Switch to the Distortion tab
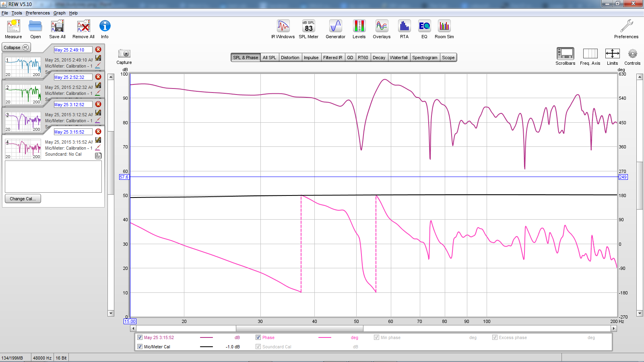The image size is (644, 362). click(290, 58)
